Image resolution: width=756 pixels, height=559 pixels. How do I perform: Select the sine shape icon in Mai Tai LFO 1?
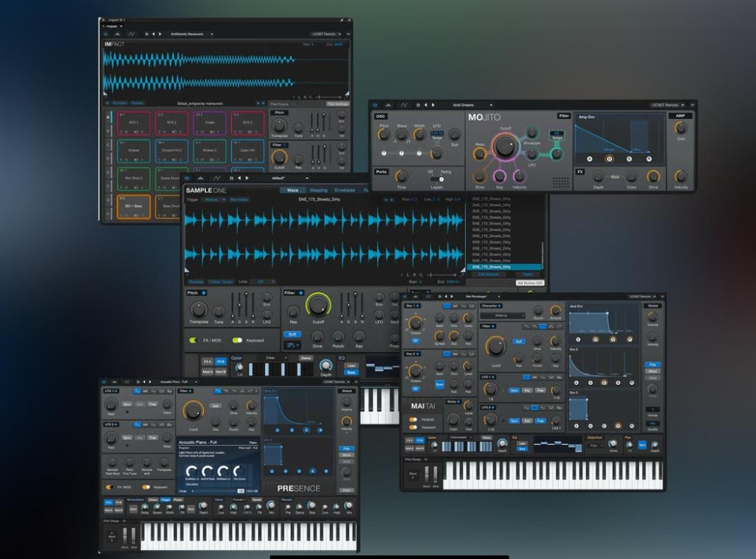click(526, 377)
